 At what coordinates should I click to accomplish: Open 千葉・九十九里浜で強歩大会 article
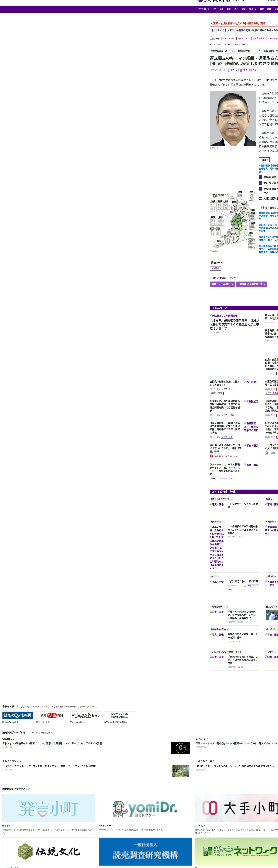pos(243,615)
